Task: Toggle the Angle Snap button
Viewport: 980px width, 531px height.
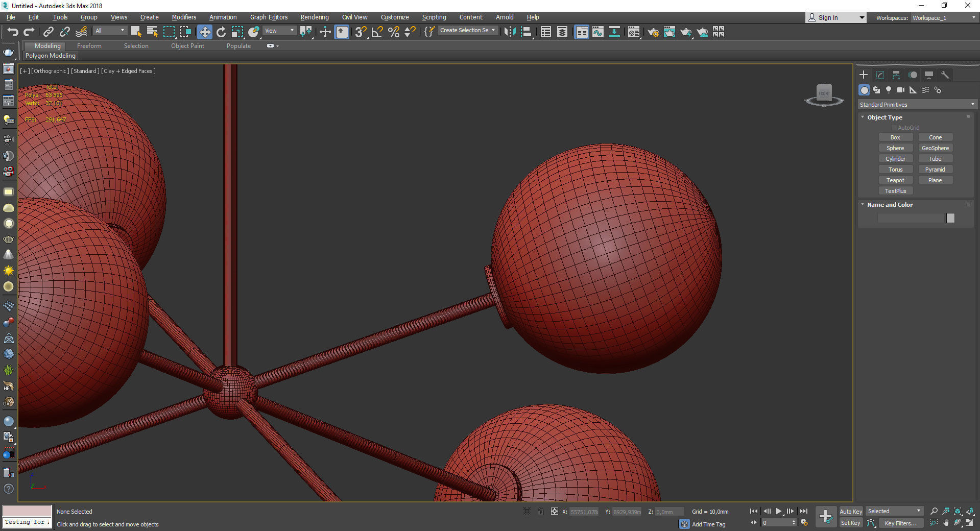Action: (377, 32)
